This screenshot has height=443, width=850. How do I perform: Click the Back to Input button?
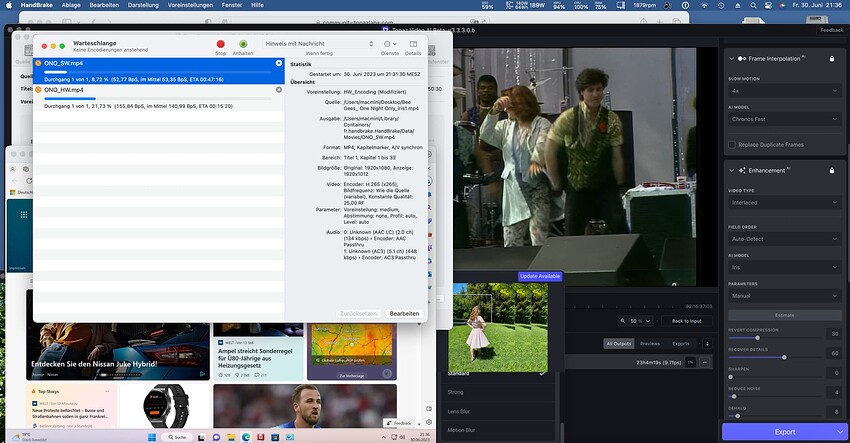(687, 321)
